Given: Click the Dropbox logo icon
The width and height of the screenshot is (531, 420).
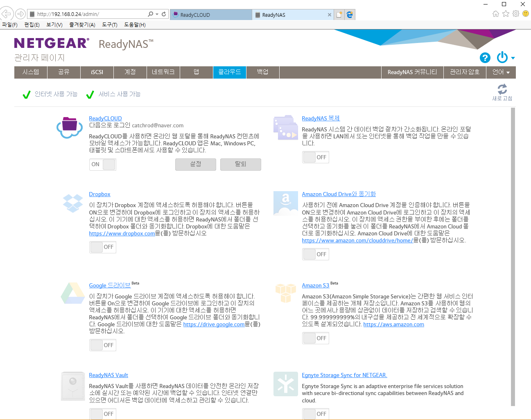Looking at the screenshot, I should coord(73,203).
